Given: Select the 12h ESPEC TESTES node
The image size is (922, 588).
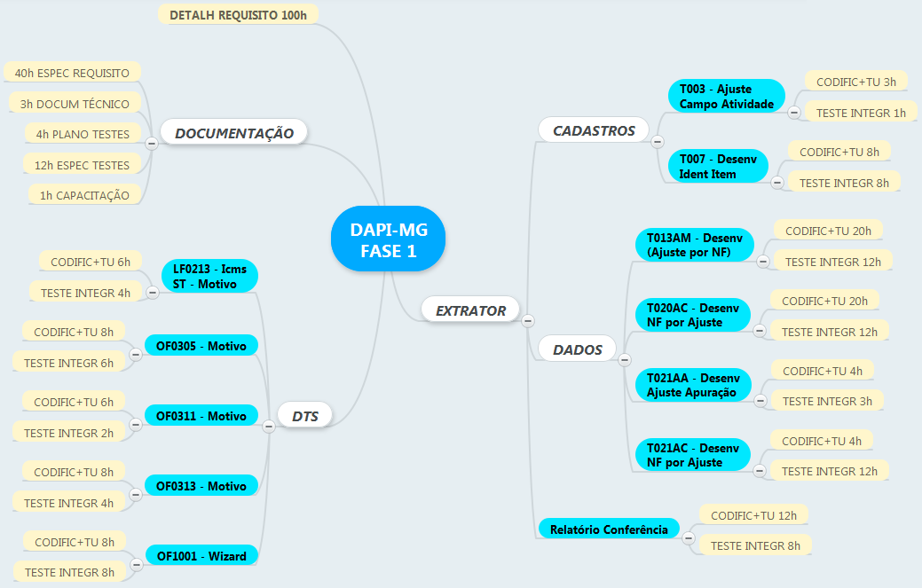Looking at the screenshot, I should [82, 165].
